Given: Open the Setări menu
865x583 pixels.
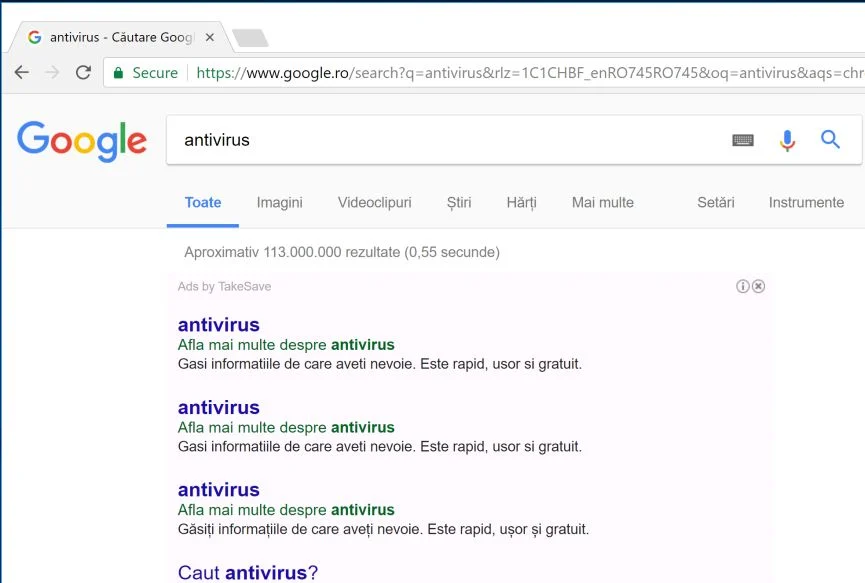Looking at the screenshot, I should (716, 202).
